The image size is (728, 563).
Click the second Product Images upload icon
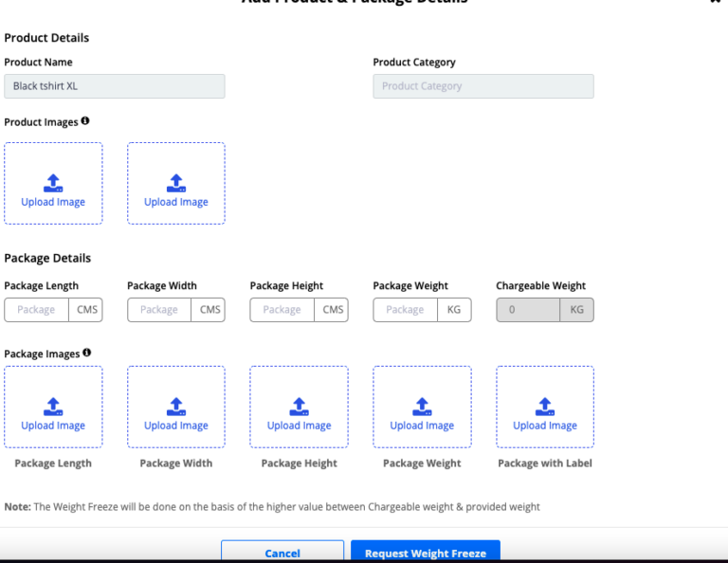point(176,182)
